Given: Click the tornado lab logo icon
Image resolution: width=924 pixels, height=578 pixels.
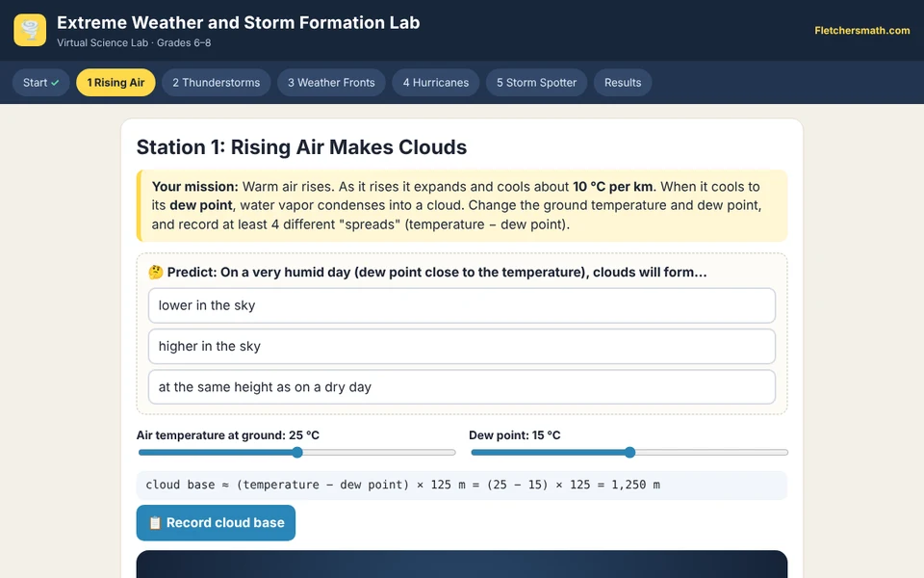Looking at the screenshot, I should tap(30, 30).
